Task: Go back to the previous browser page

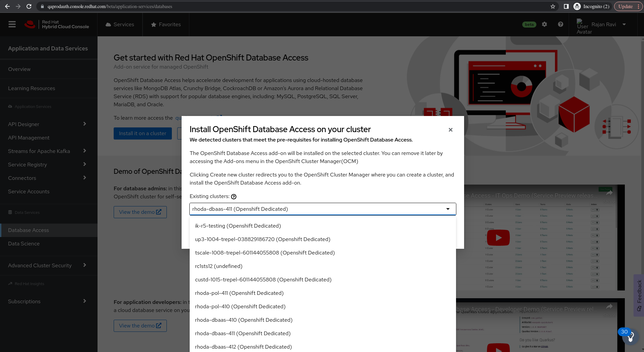Action: click(x=7, y=6)
